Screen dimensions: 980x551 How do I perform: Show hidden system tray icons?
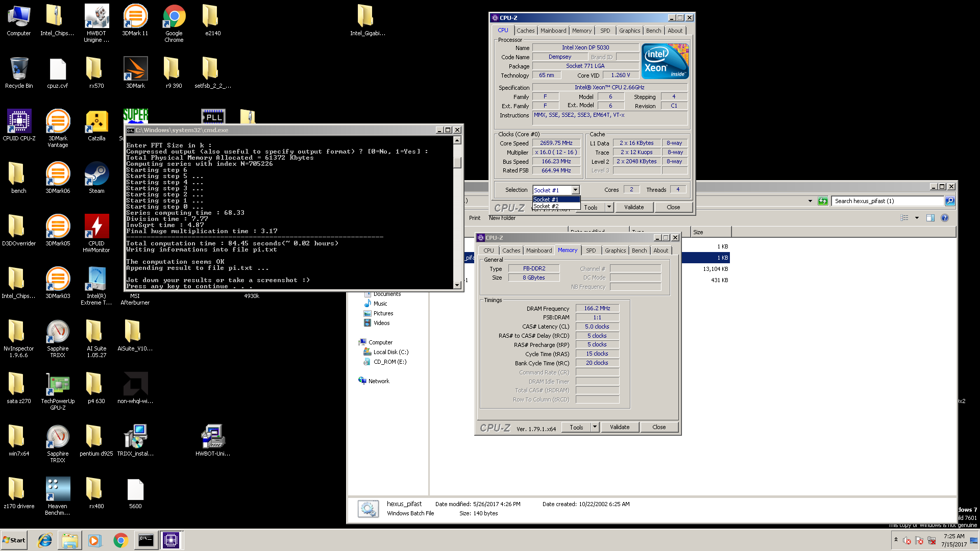click(x=896, y=540)
